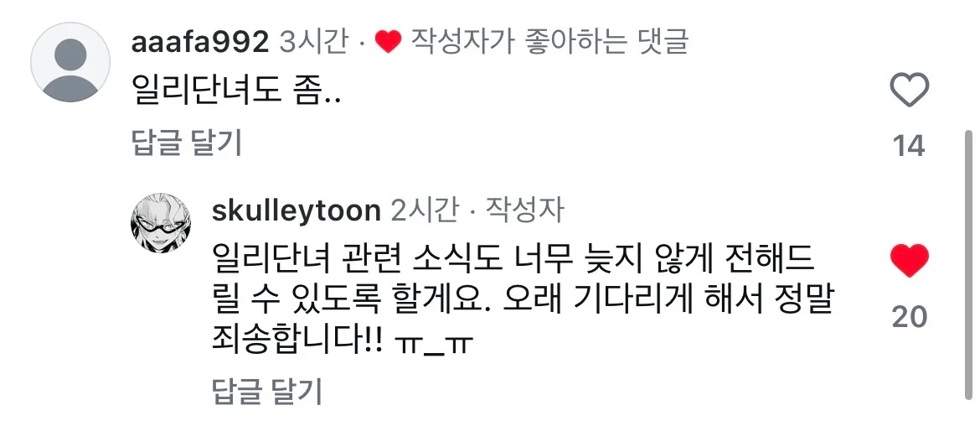Image resolution: width=980 pixels, height=426 pixels.
Task: Unlike skulleytoon's reply via the red heart
Action: (910, 261)
